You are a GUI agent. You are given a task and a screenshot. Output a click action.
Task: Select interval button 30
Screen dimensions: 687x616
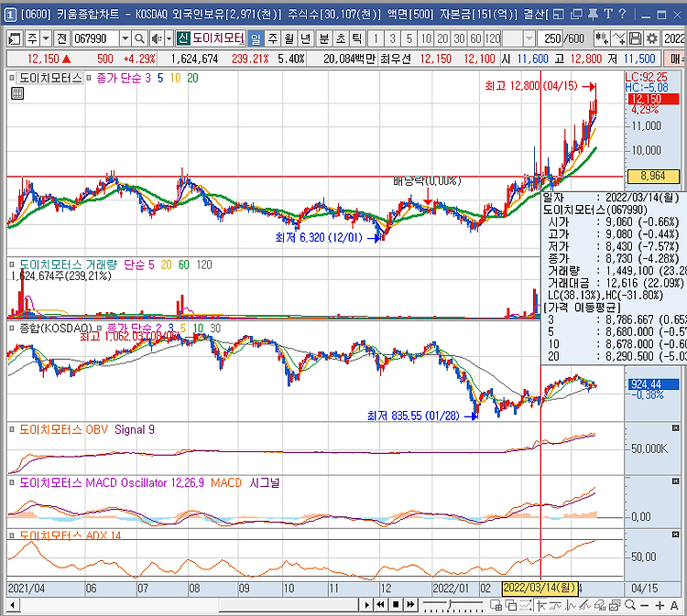(x=459, y=39)
